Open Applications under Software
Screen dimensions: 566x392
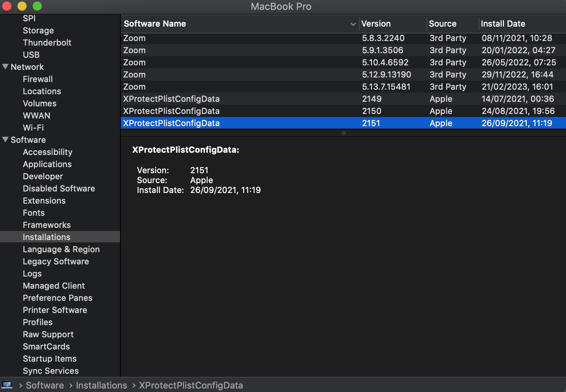point(47,164)
